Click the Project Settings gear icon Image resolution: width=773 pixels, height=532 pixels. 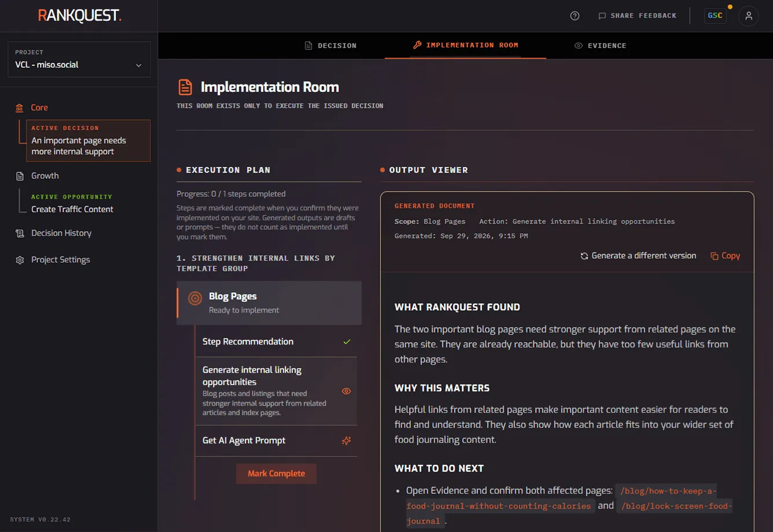pyautogui.click(x=20, y=260)
